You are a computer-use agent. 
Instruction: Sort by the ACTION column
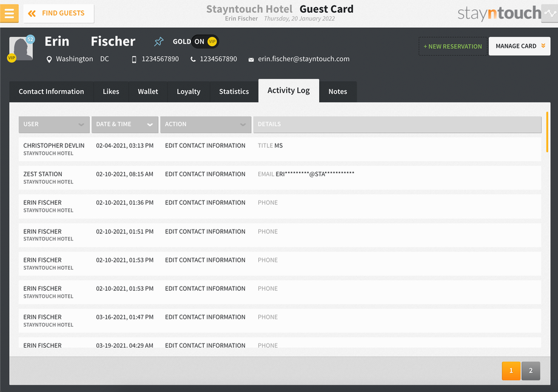pos(206,124)
